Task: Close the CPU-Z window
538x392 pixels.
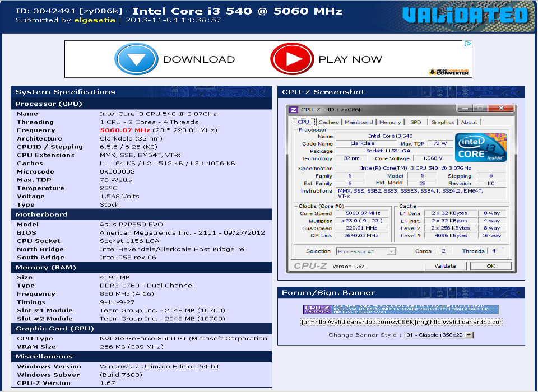Action: pos(501,109)
